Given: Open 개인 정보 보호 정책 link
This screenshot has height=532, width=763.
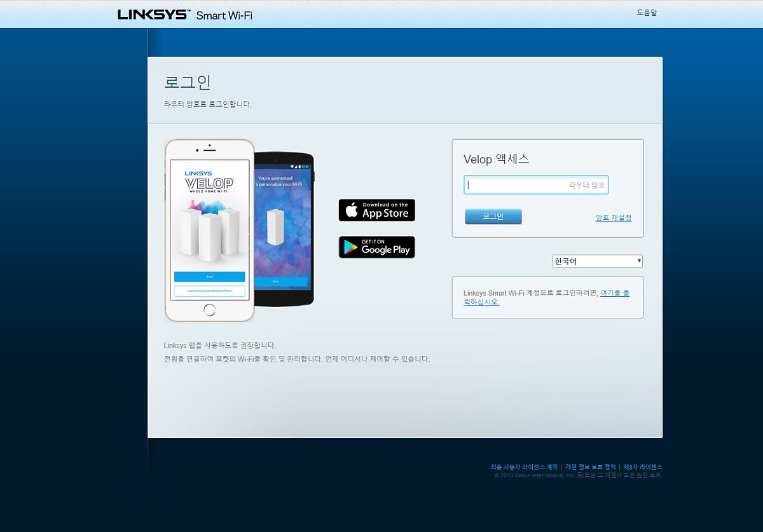Looking at the screenshot, I should click(x=591, y=467).
